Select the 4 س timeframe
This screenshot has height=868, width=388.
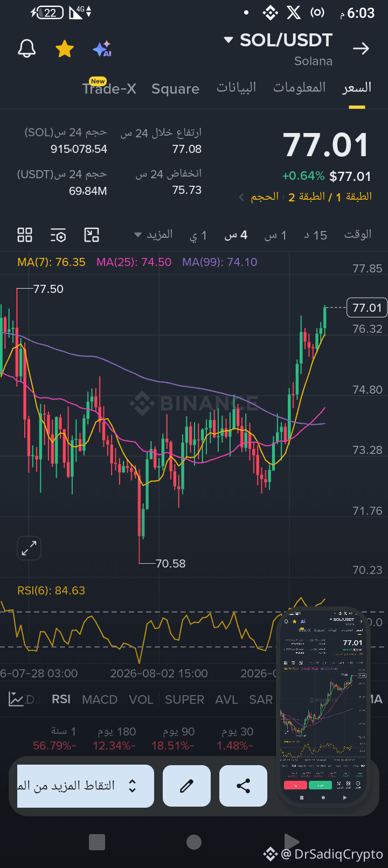pyautogui.click(x=236, y=235)
